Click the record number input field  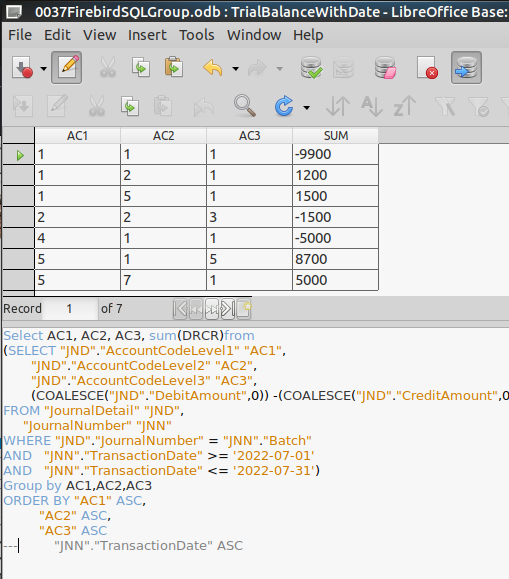click(69, 309)
